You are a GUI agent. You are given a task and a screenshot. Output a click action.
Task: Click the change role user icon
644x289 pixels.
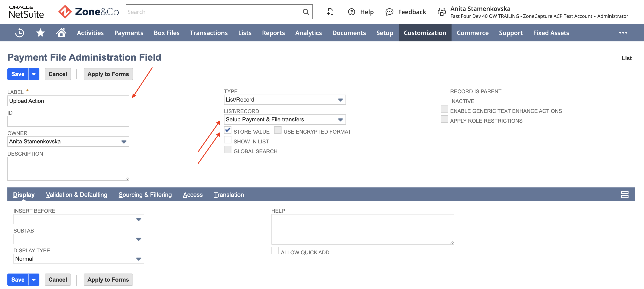[x=442, y=12]
